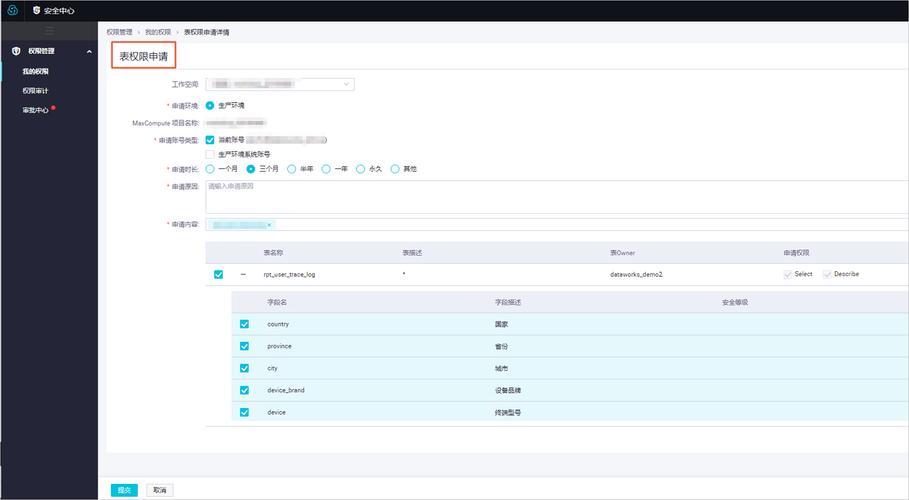This screenshot has width=909, height=500.
Task: Click the 申请权限 column header
Action: pos(796,253)
